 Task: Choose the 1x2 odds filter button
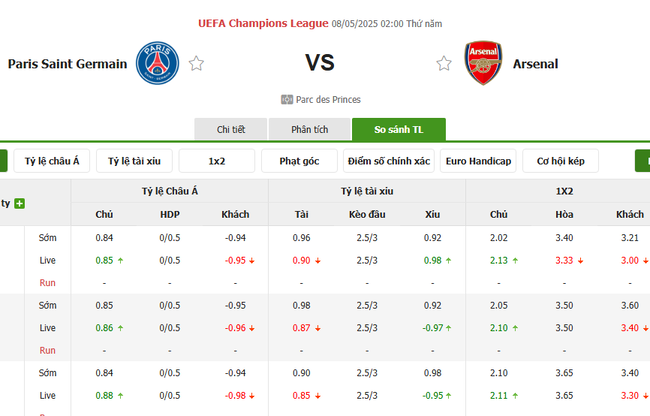coord(217,161)
